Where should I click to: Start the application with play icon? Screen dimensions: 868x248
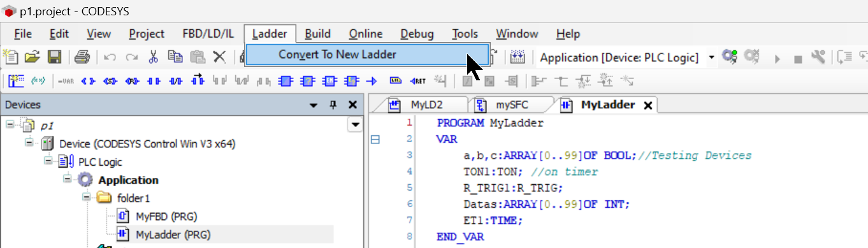pyautogui.click(x=777, y=58)
